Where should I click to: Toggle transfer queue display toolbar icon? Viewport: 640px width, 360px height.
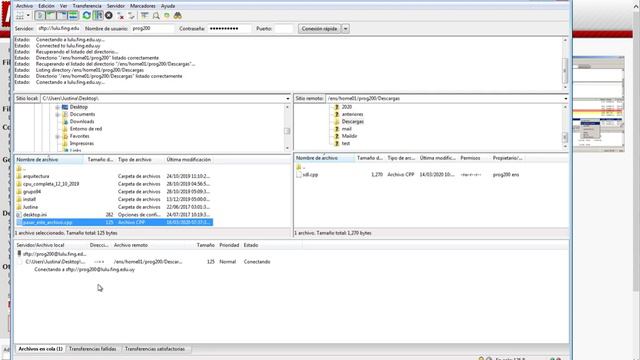click(73, 16)
